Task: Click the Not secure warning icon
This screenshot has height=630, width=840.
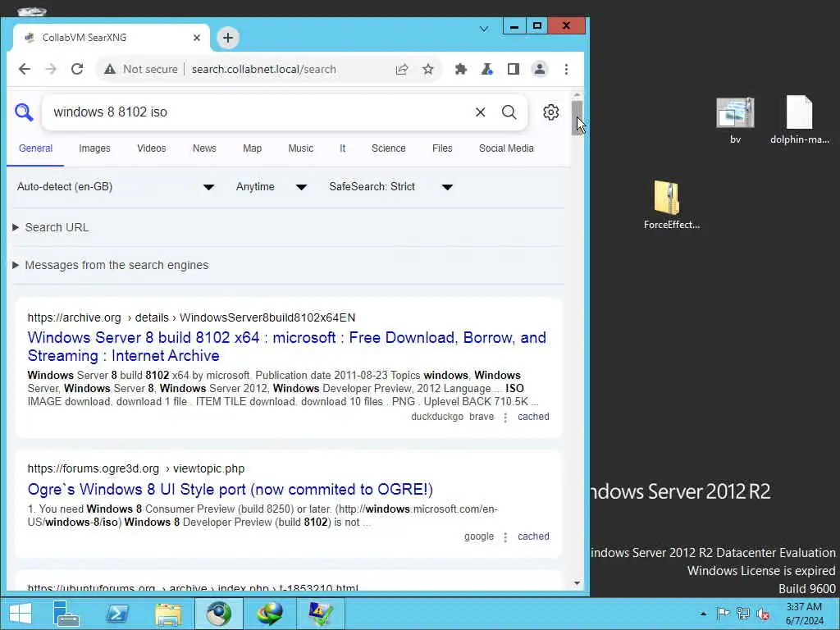Action: pos(110,69)
